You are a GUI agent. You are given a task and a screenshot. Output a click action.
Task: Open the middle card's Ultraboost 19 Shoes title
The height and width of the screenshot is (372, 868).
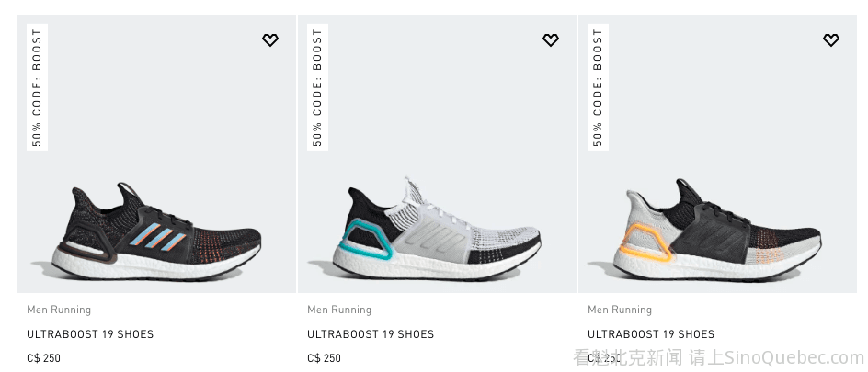pos(371,334)
